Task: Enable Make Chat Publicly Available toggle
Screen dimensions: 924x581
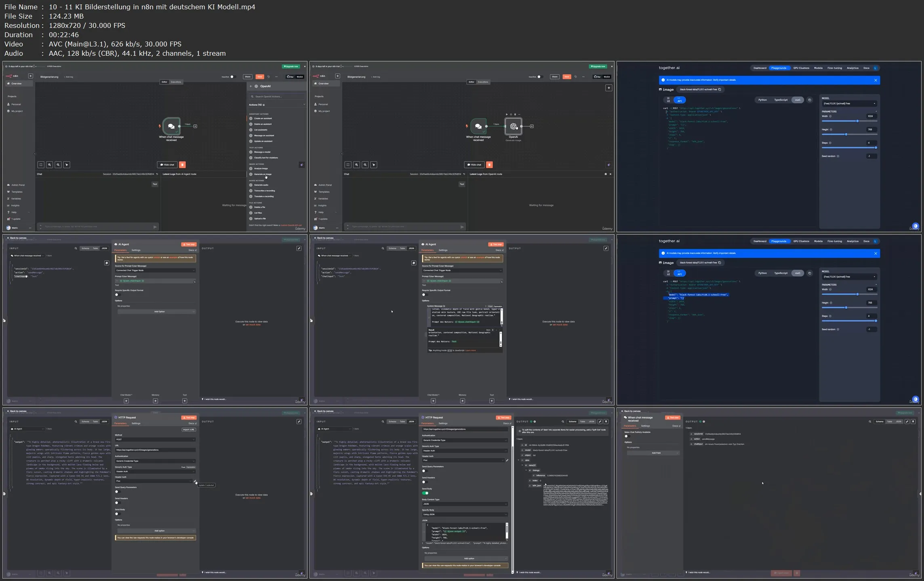Action: (627, 436)
